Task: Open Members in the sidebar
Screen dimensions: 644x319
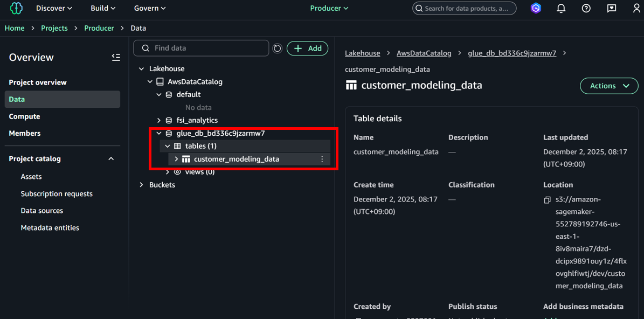Action: point(25,134)
